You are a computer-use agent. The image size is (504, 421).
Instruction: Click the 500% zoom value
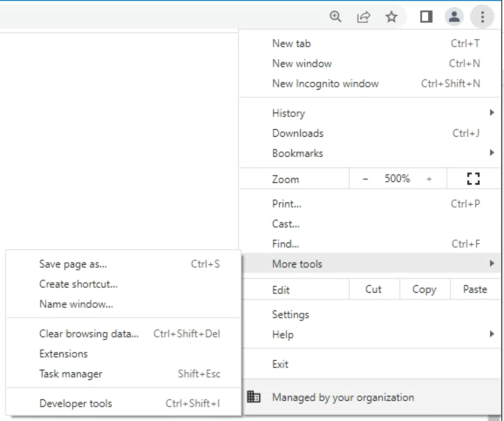pyautogui.click(x=398, y=179)
